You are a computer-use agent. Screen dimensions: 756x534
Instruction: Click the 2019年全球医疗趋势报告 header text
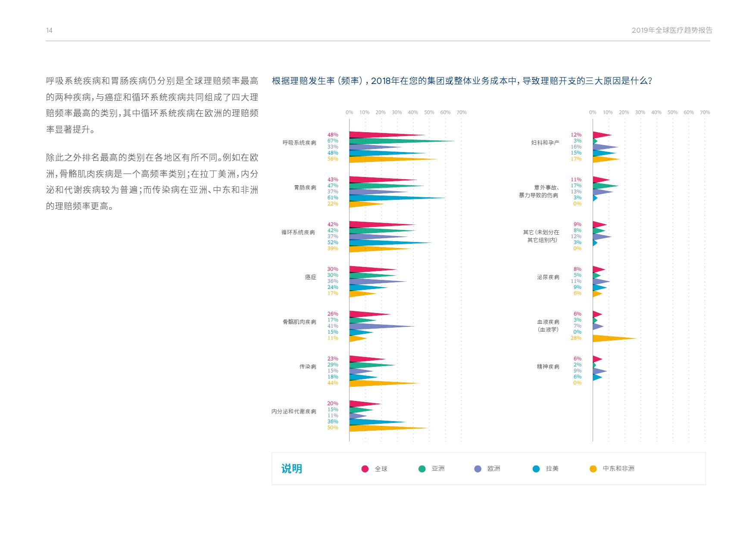672,30
